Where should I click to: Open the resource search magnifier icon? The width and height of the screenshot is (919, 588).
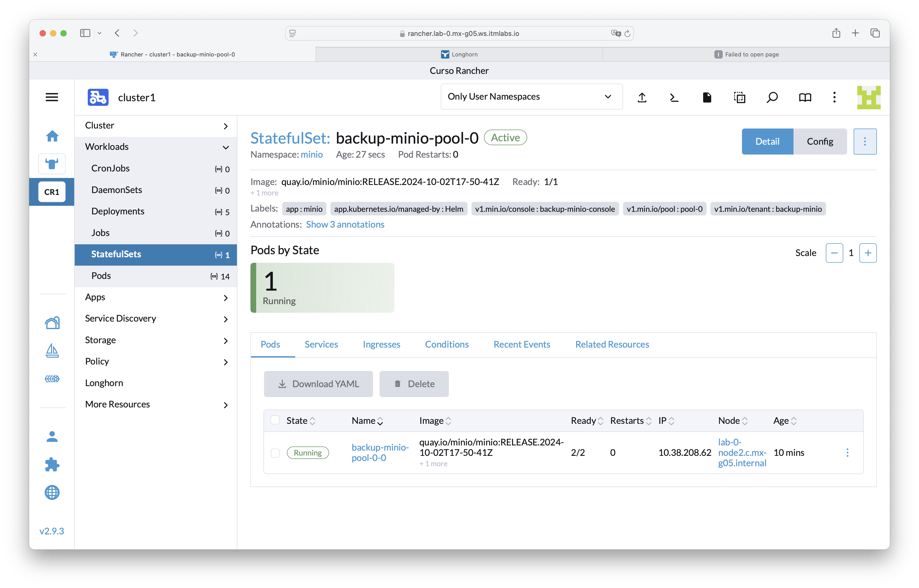(x=772, y=97)
